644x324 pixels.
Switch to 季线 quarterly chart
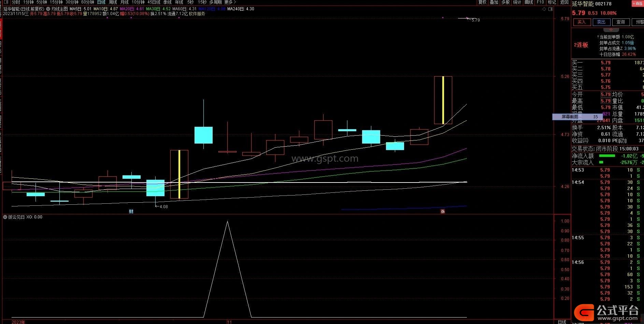pyautogui.click(x=168, y=2)
